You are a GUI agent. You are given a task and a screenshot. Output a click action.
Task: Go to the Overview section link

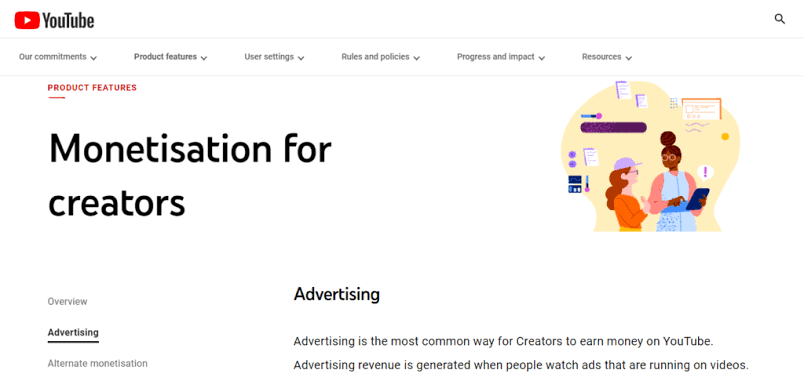[x=68, y=302]
